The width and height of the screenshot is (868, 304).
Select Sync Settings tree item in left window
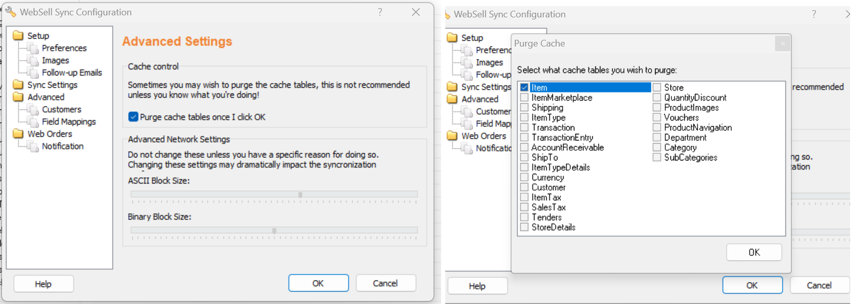[x=53, y=85]
